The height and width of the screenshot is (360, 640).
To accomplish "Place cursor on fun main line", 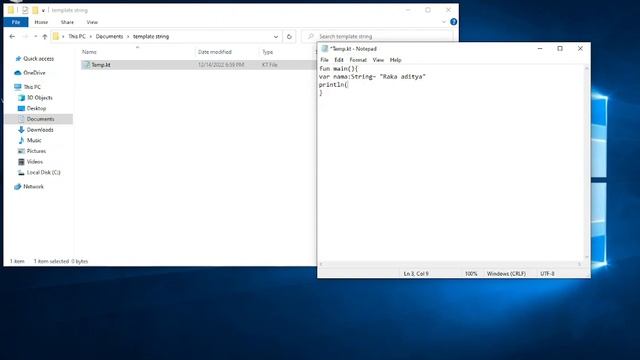I will (338, 69).
